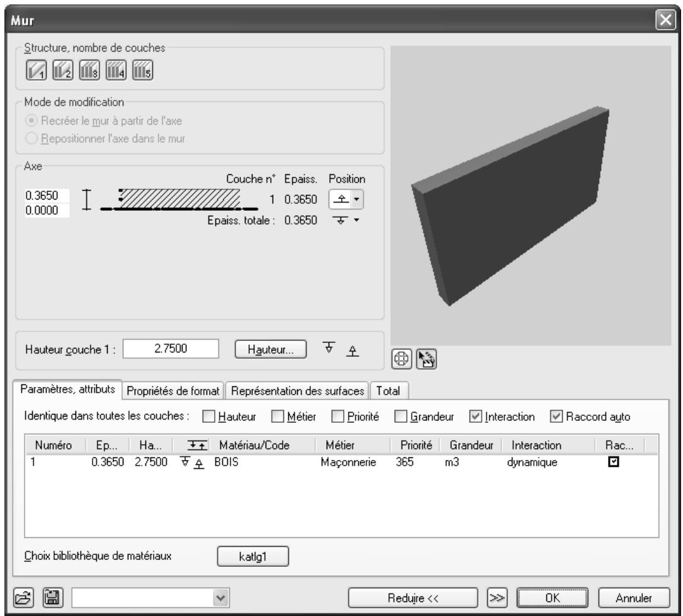
Task: Click row 1 top-level anchor icon
Action: [185, 461]
